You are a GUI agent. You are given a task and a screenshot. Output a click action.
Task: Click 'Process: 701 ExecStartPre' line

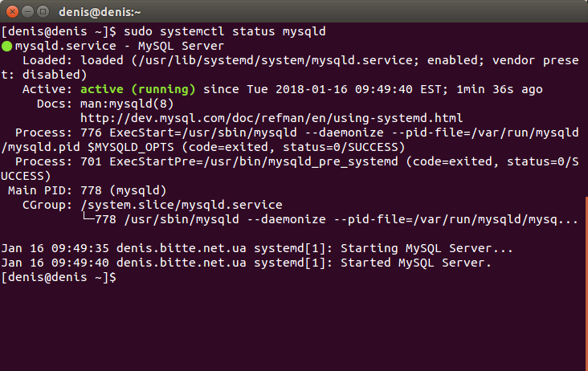290,169
